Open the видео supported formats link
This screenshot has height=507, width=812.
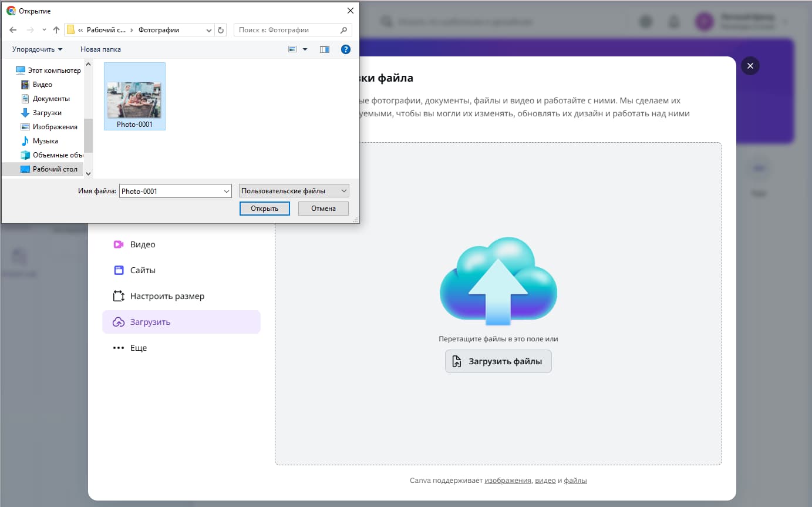pos(545,481)
